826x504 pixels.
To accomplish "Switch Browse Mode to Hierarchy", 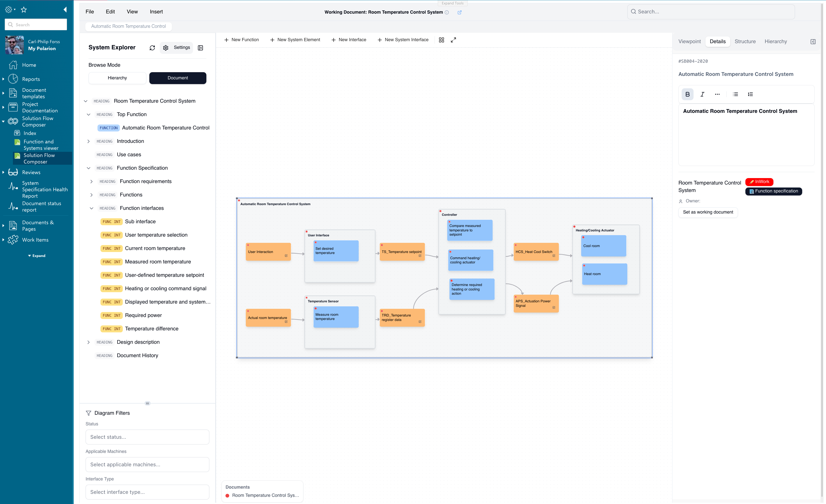I will (x=117, y=77).
